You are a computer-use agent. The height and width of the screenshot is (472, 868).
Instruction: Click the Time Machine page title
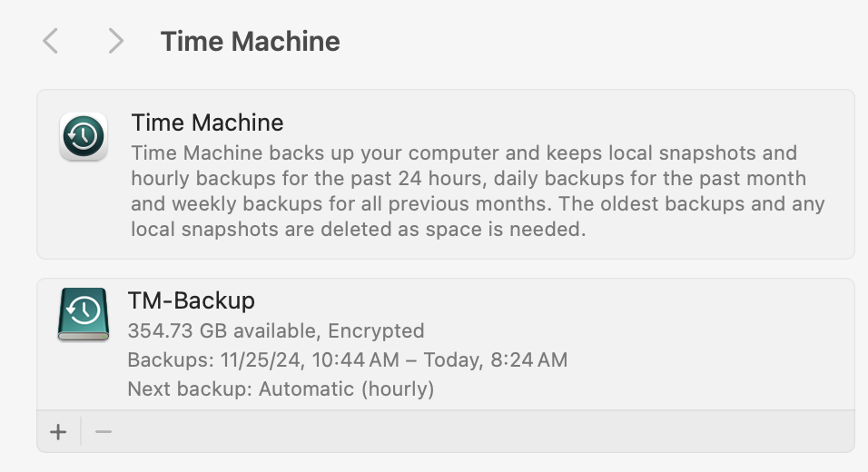tap(250, 41)
